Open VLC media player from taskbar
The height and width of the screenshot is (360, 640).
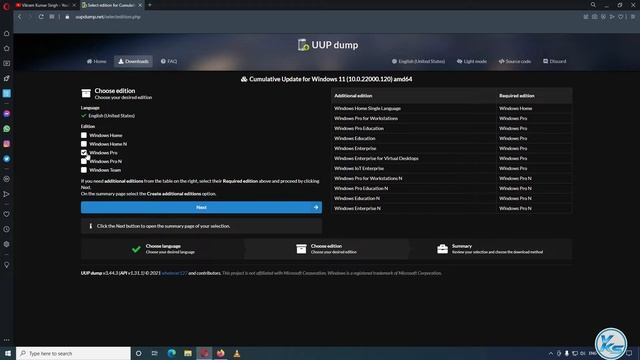tap(237, 353)
